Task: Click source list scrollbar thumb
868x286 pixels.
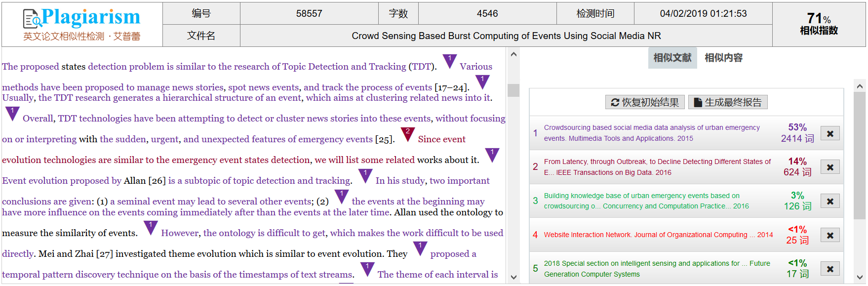Action: 860,156
